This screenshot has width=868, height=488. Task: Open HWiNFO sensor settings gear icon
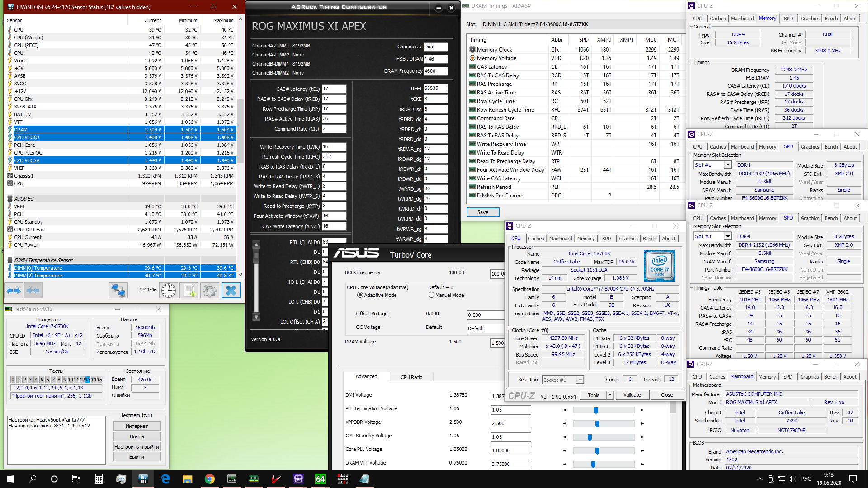pos(209,291)
